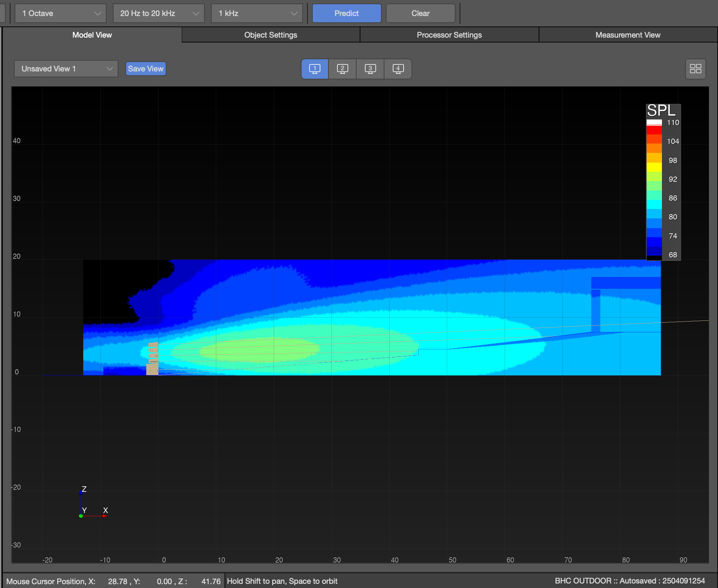This screenshot has height=588, width=718.
Task: Select viewport monitor 1 icon
Action: click(x=314, y=69)
